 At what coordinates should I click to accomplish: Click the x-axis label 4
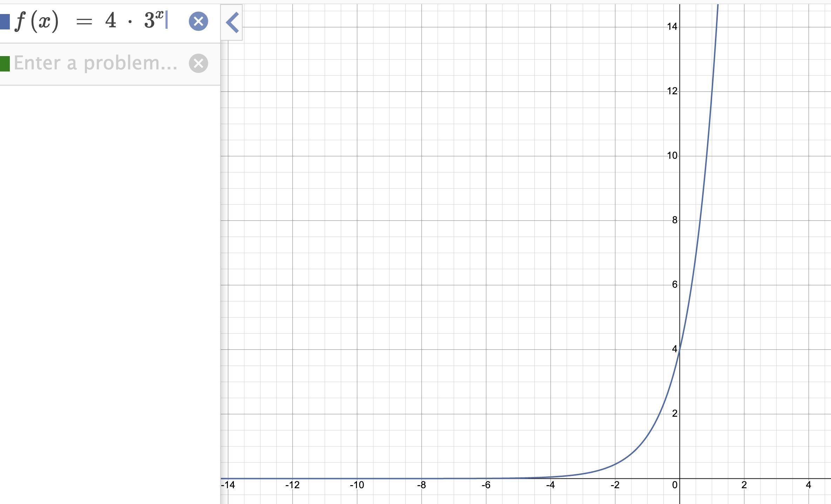pyautogui.click(x=809, y=485)
